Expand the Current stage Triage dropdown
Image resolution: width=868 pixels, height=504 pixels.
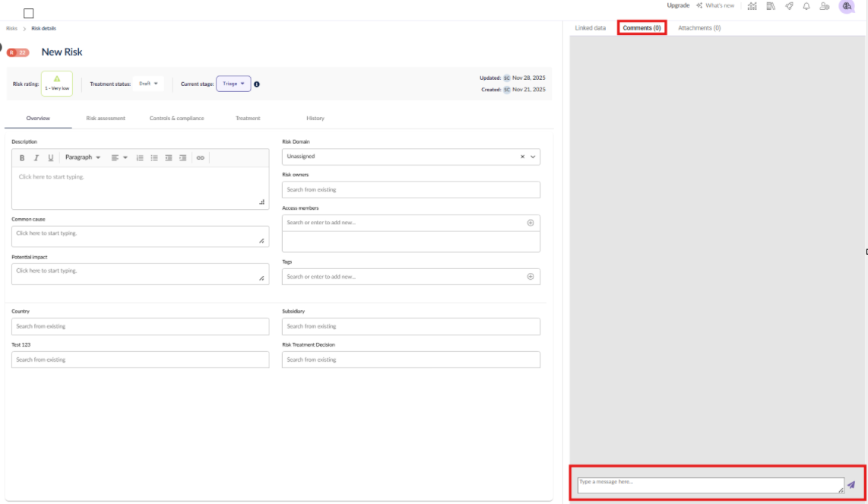pyautogui.click(x=233, y=84)
